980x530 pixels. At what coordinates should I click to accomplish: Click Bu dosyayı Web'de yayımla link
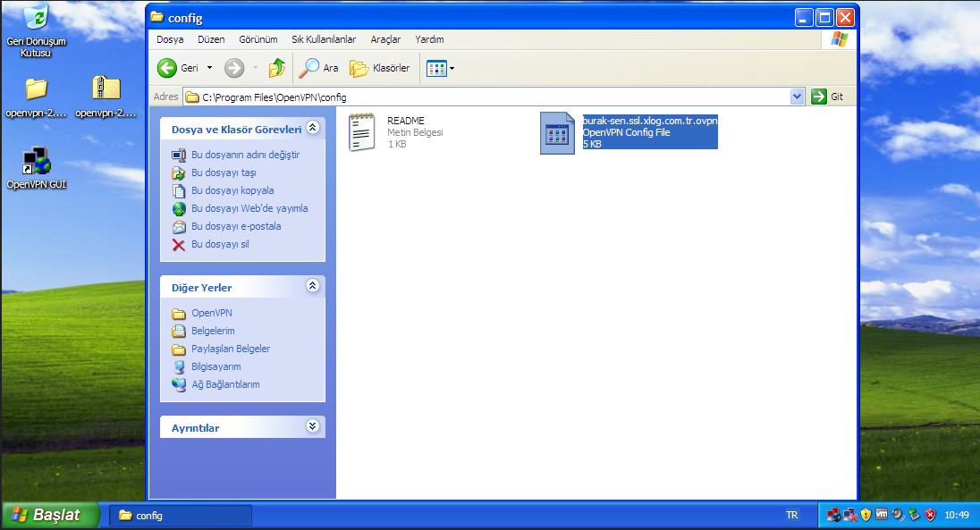[x=249, y=208]
